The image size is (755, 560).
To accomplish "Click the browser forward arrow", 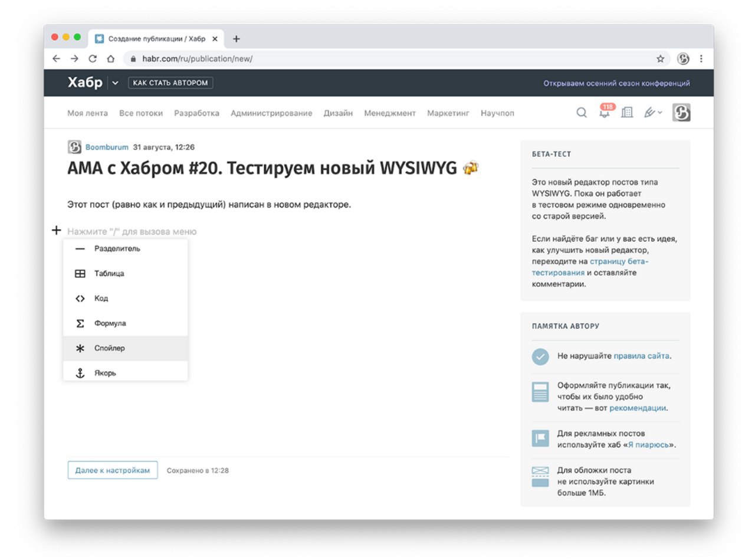I will click(x=74, y=58).
